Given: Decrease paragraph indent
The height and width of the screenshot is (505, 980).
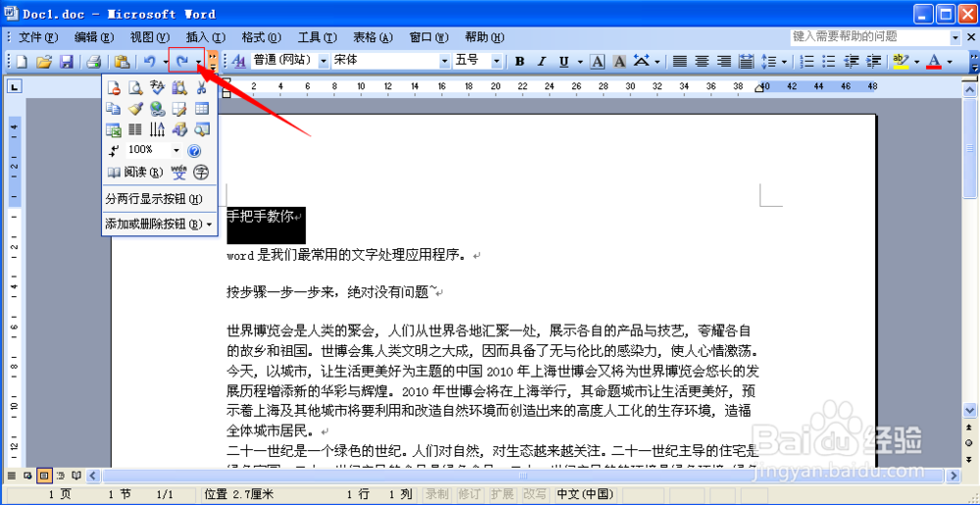Looking at the screenshot, I should tap(852, 61).
